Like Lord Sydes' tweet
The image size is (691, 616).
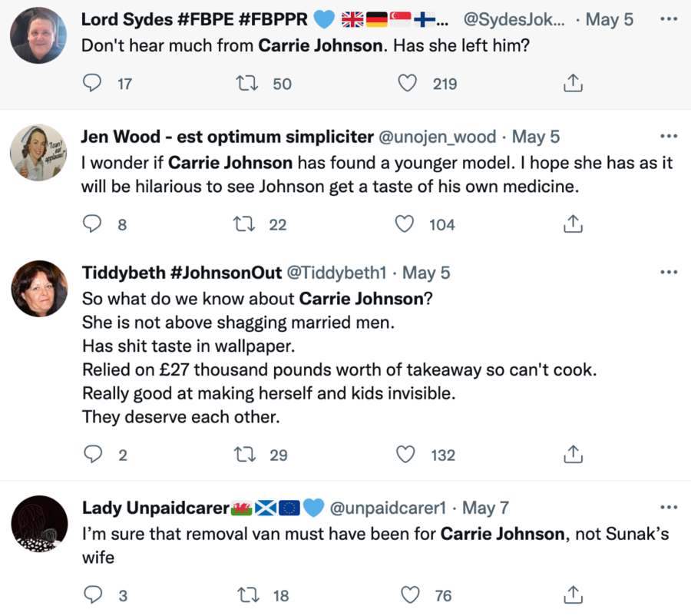point(410,84)
